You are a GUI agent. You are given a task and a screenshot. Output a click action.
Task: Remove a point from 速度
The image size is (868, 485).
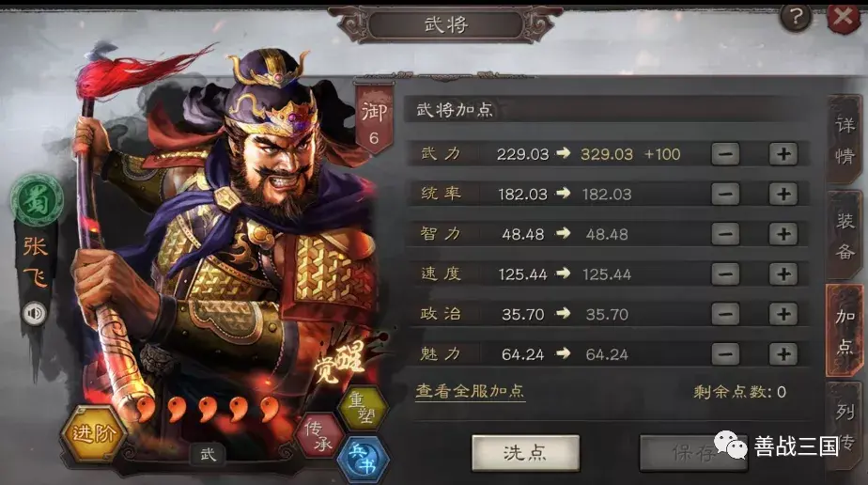pyautogui.click(x=725, y=274)
